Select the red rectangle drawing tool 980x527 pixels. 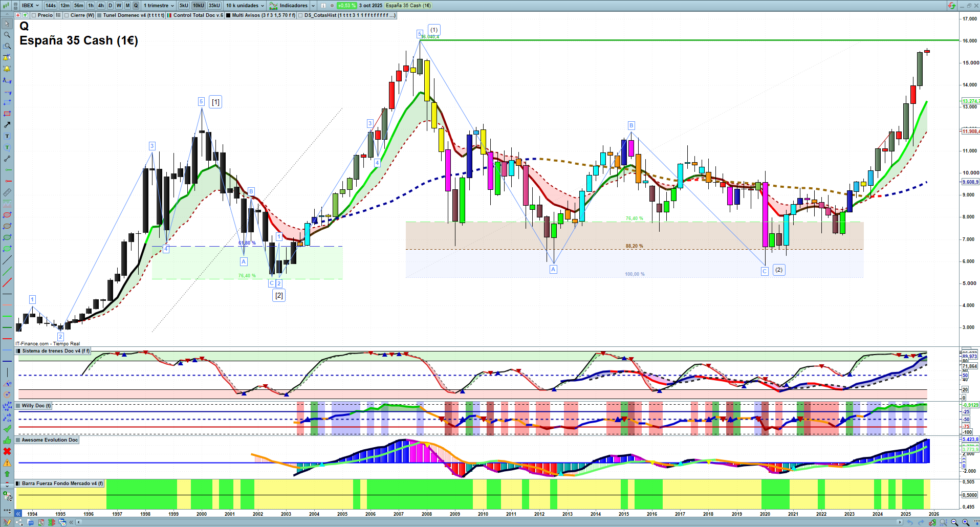7,114
